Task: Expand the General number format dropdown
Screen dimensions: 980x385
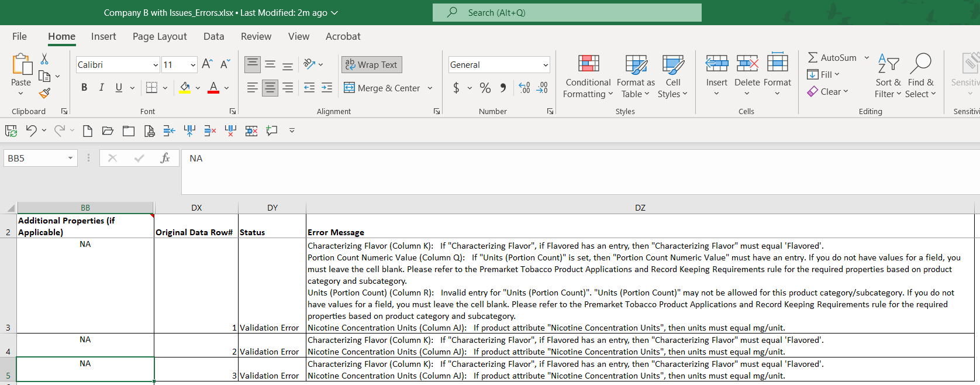Action: pos(546,65)
